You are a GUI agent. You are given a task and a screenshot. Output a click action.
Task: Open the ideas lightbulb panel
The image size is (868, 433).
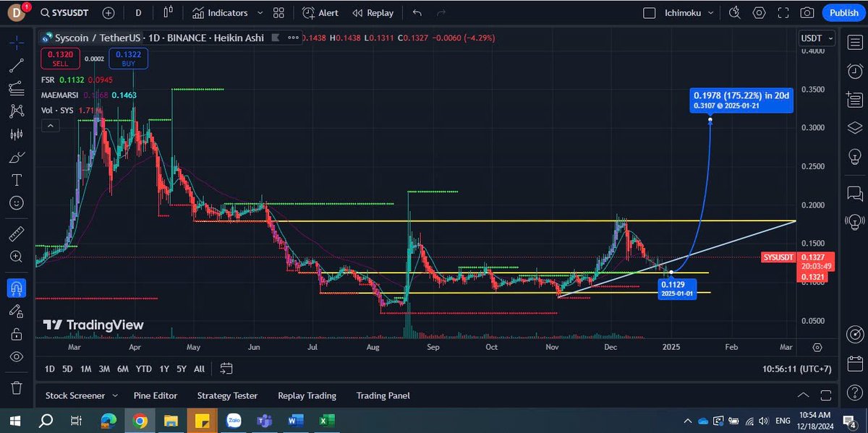pyautogui.click(x=854, y=156)
